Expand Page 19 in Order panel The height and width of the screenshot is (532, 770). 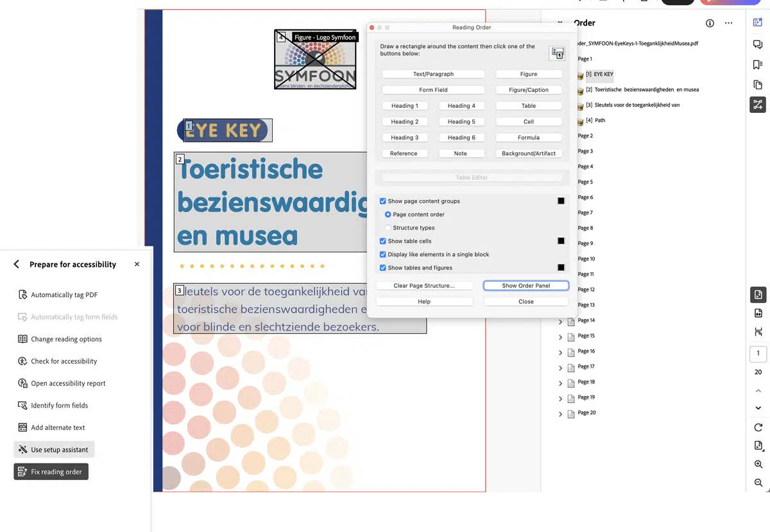tap(560, 398)
